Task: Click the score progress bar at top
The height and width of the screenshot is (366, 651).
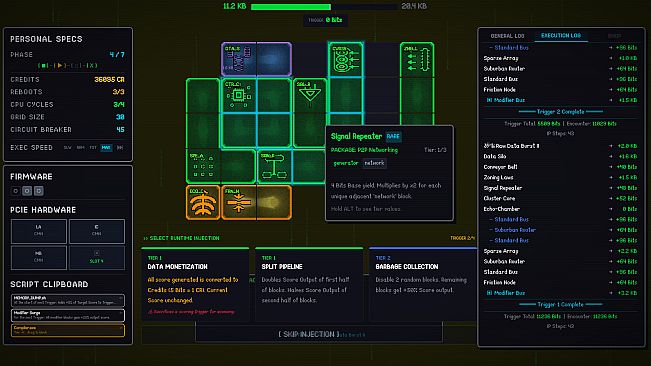Action: [324, 7]
